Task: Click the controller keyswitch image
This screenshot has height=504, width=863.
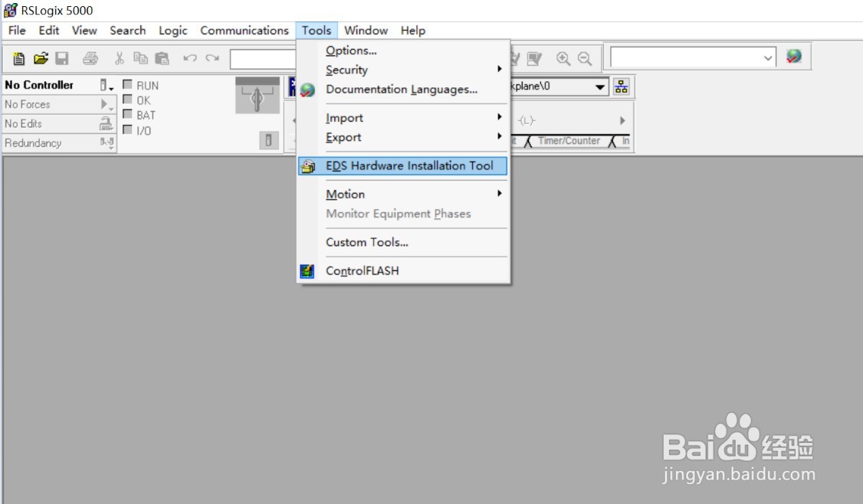Action: point(257,96)
